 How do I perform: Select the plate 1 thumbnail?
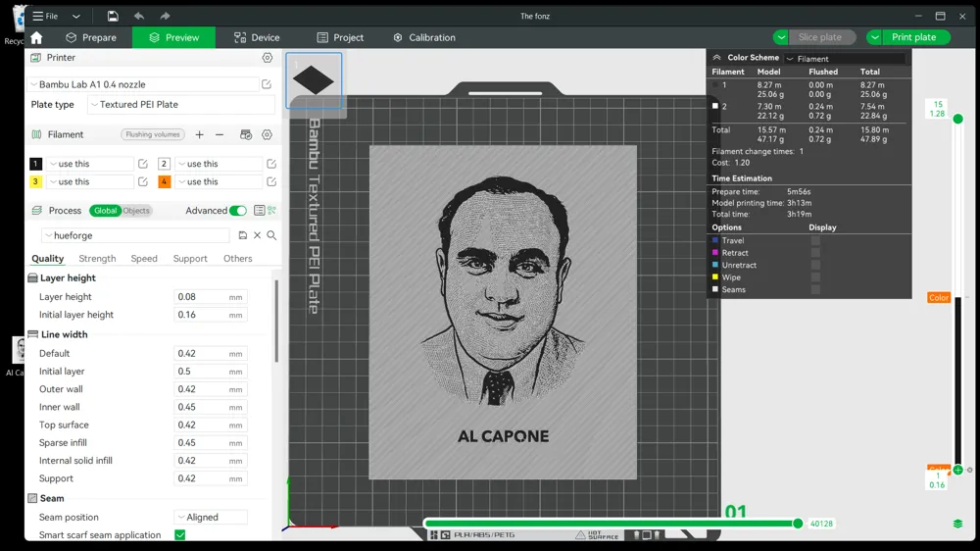pos(314,80)
